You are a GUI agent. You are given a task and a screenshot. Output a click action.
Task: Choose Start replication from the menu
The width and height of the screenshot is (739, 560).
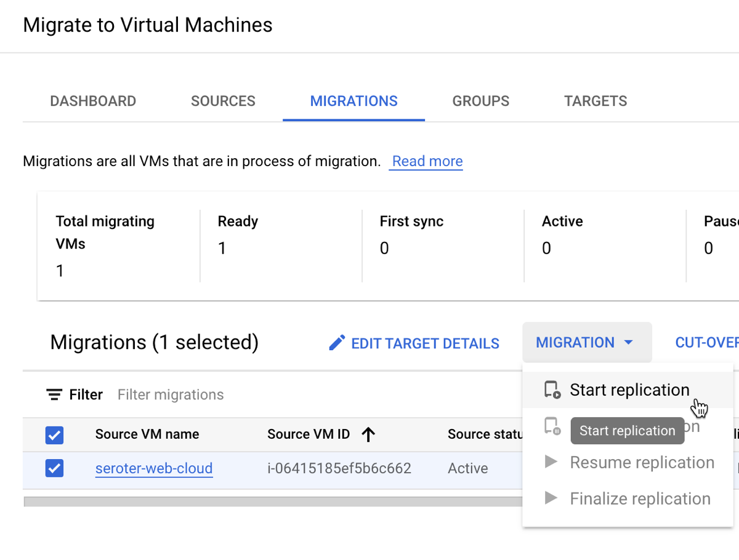pos(629,390)
